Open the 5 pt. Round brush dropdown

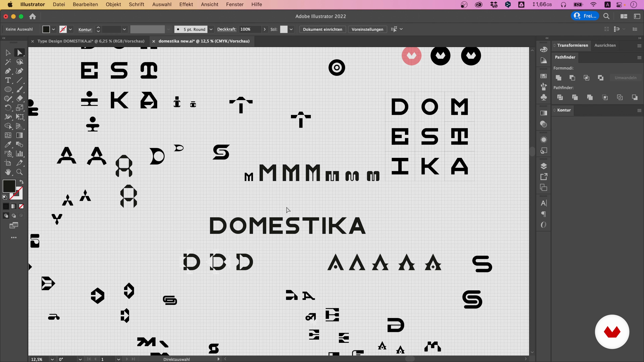tap(211, 29)
